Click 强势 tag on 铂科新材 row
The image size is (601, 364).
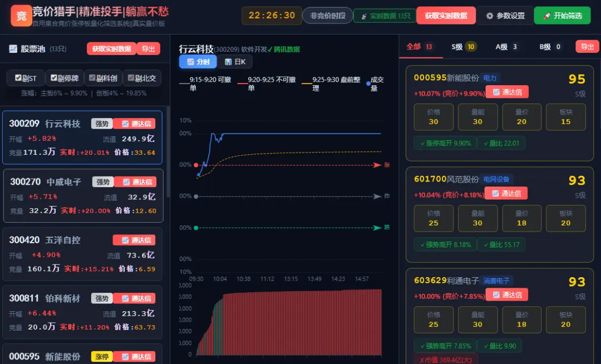pos(102,298)
